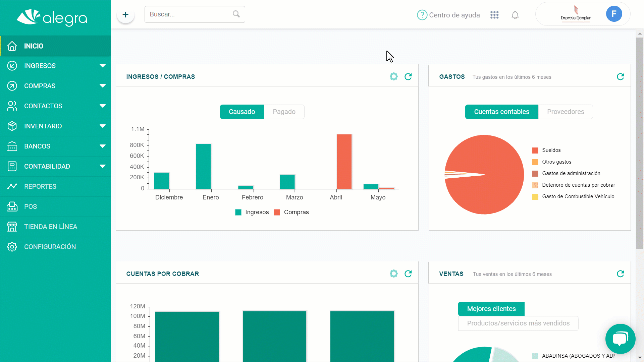Open the apps grid menu
Screen dimensions: 644x362
[x=494, y=15]
